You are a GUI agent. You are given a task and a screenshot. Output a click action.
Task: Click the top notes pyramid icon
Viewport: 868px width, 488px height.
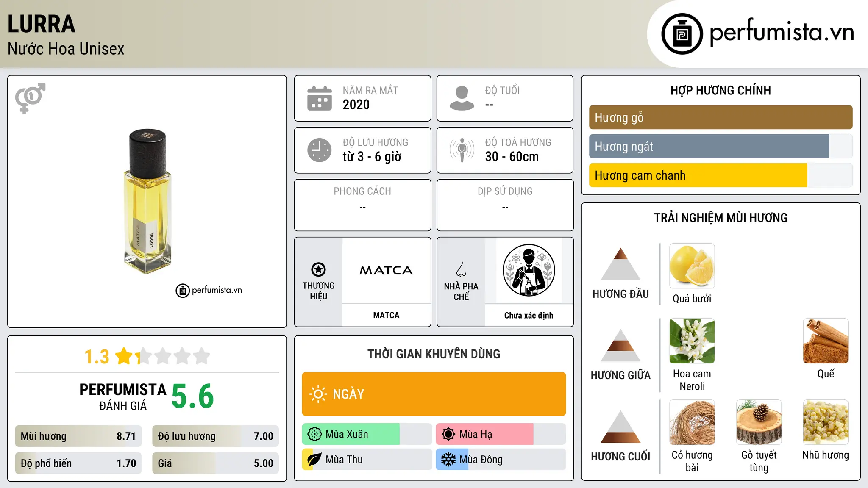click(620, 264)
